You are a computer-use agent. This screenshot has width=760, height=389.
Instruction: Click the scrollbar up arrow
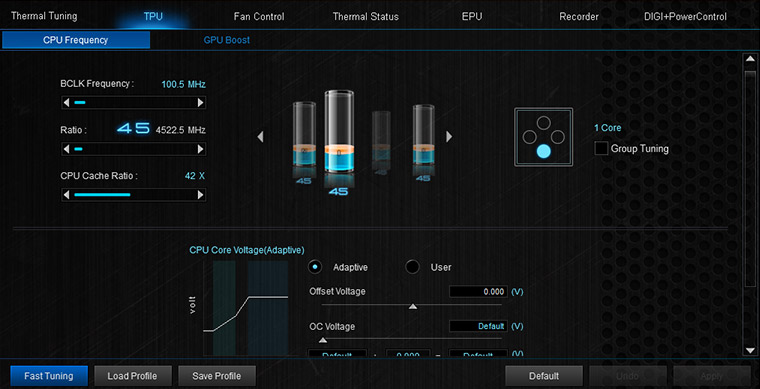point(750,59)
